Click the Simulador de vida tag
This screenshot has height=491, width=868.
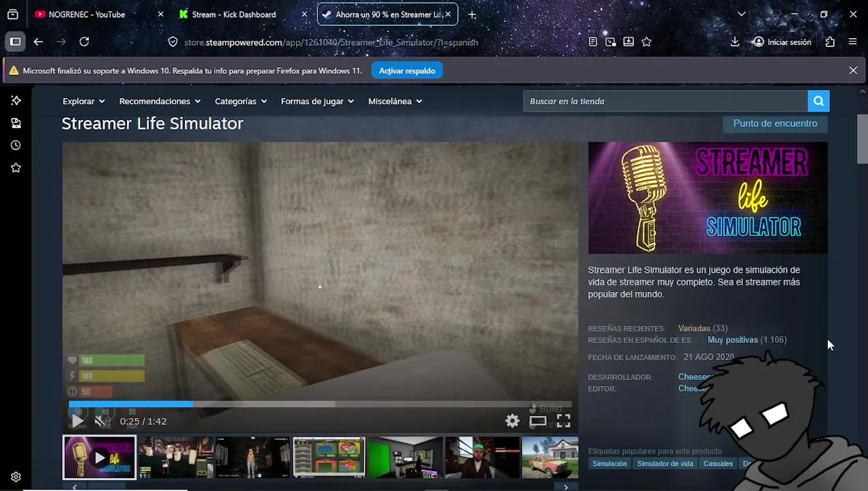(665, 464)
